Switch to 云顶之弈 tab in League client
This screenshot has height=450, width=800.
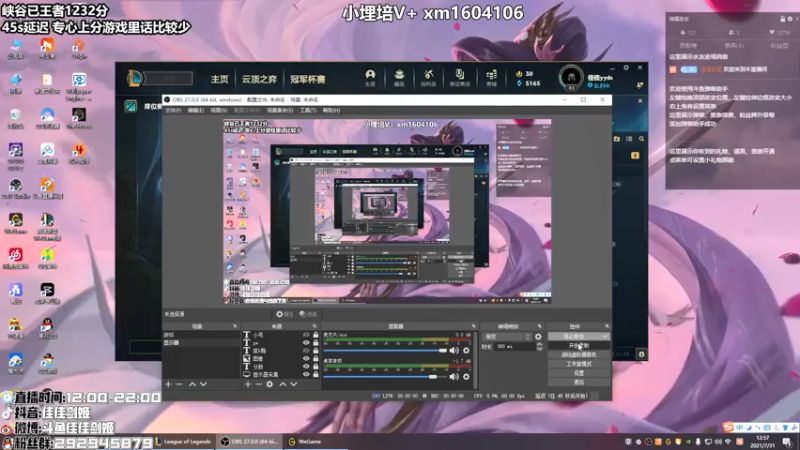coord(259,79)
